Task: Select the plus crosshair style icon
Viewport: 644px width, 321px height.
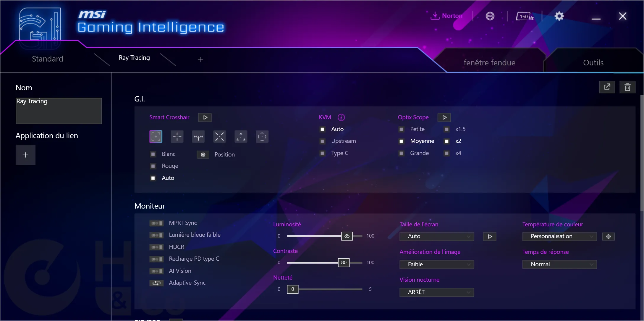Action: 177,136
